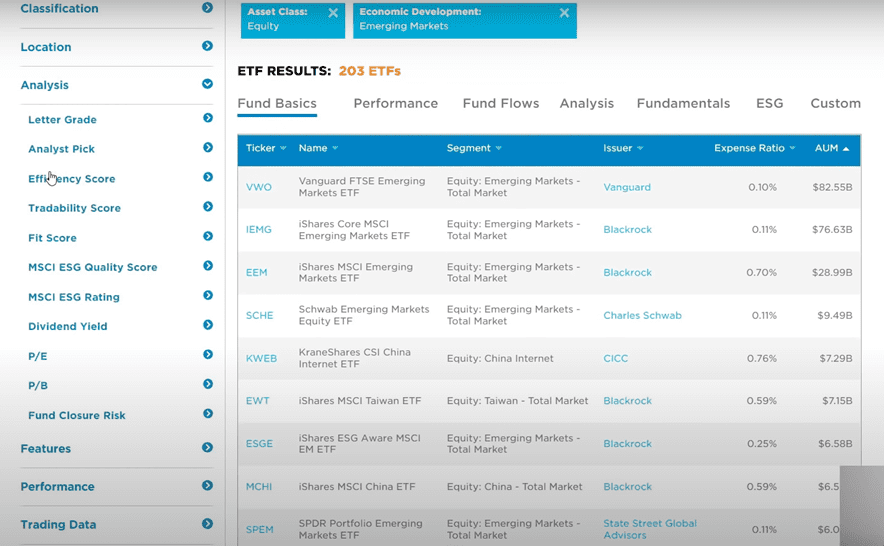Viewport: 884px width, 546px height.
Task: Expand the Classification section
Action: point(207,8)
